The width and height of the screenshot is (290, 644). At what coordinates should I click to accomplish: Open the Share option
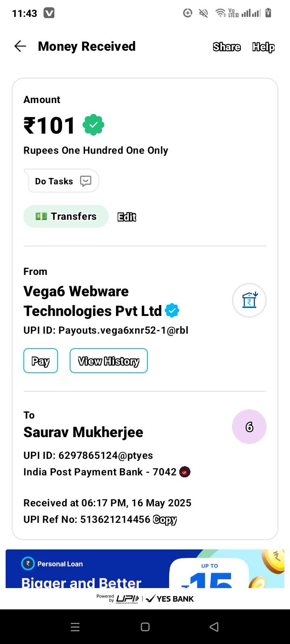227,47
